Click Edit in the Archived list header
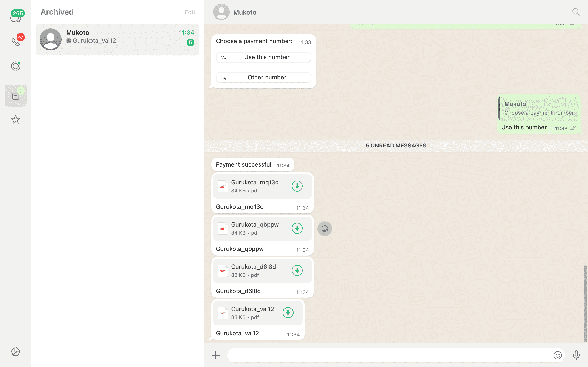 [190, 12]
